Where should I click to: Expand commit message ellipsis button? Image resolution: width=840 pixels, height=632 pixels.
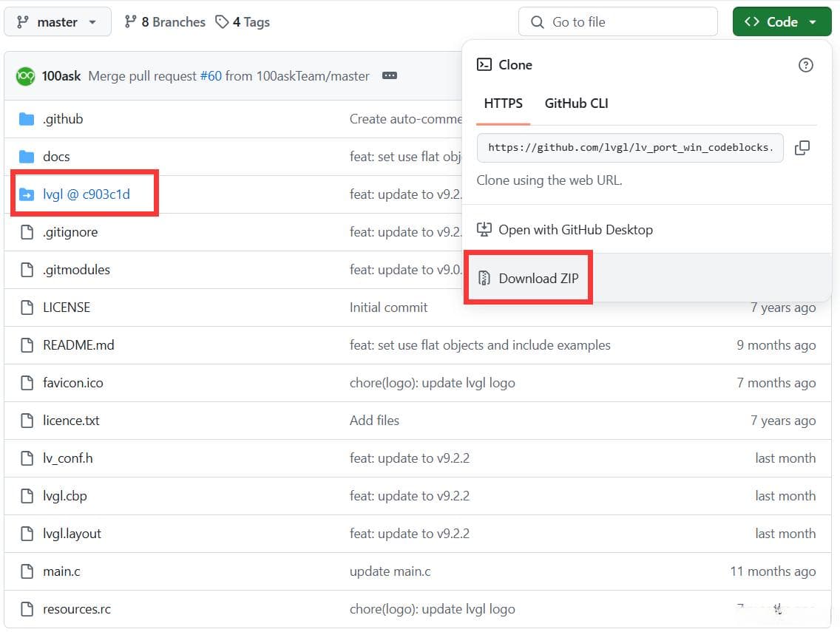click(390, 76)
